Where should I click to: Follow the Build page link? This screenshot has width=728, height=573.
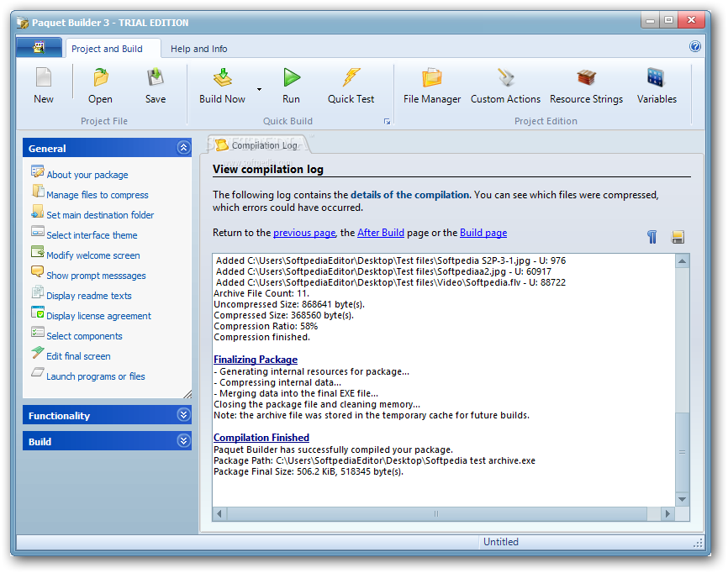[x=483, y=233]
